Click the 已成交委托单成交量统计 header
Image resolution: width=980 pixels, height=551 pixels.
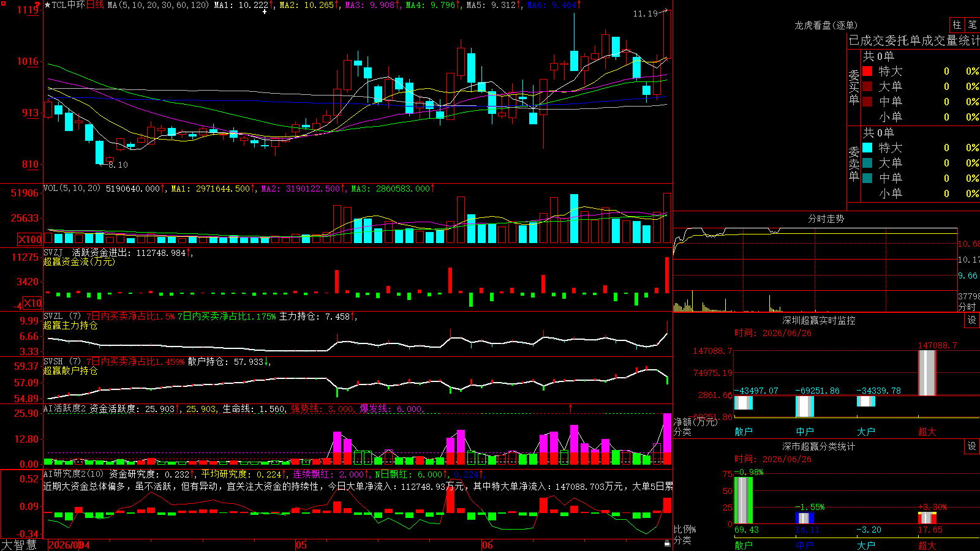914,40
